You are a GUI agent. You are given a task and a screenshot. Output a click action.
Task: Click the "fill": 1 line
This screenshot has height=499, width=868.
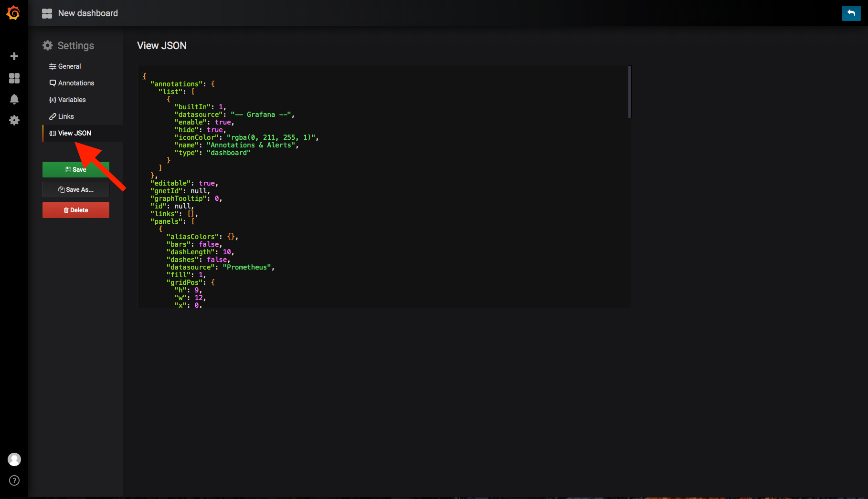[186, 275]
